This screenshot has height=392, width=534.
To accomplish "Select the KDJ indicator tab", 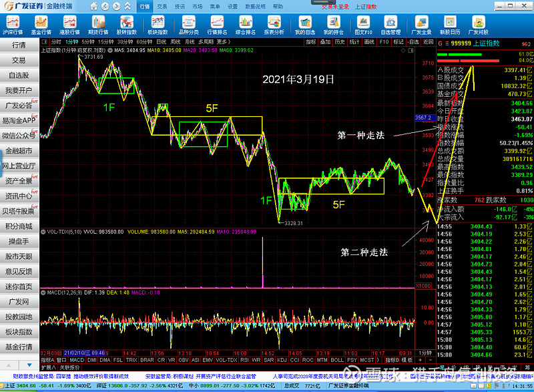I will coord(282,360).
